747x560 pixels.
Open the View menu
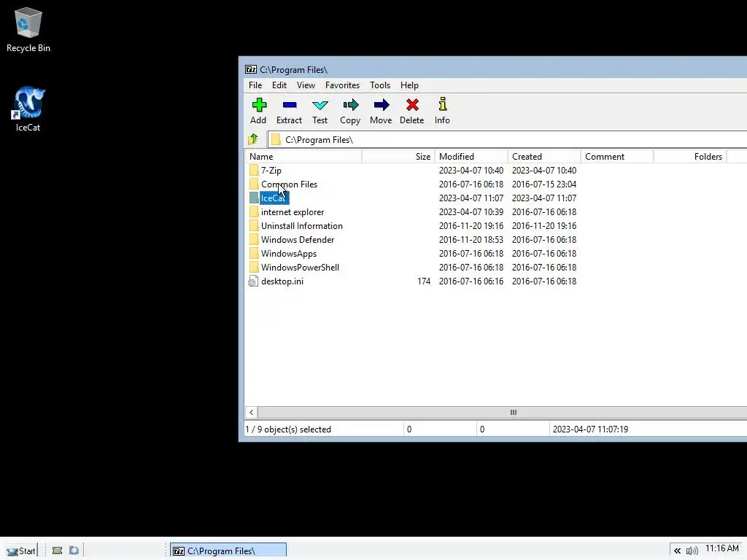pos(306,85)
